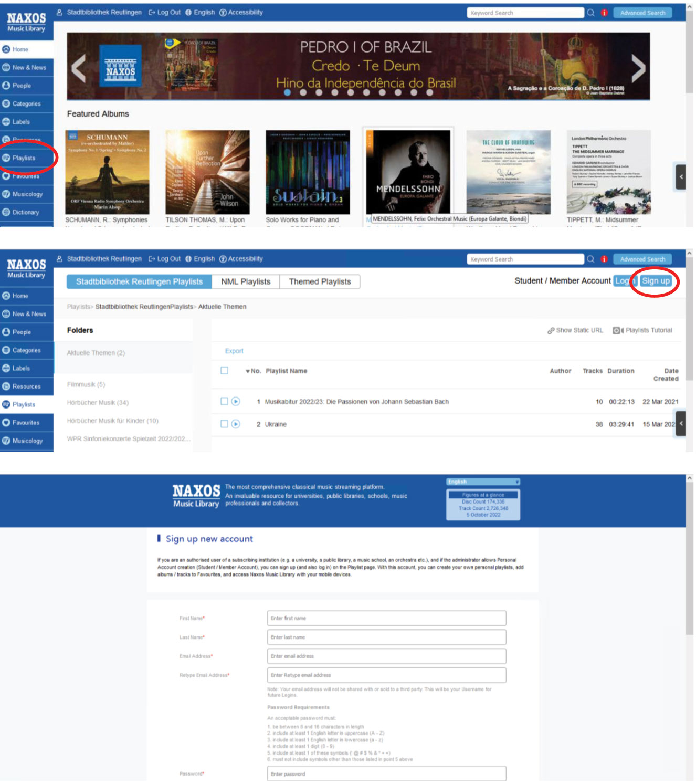The image size is (696, 784).
Task: Click the Export link above the playlist table
Action: pyautogui.click(x=234, y=351)
